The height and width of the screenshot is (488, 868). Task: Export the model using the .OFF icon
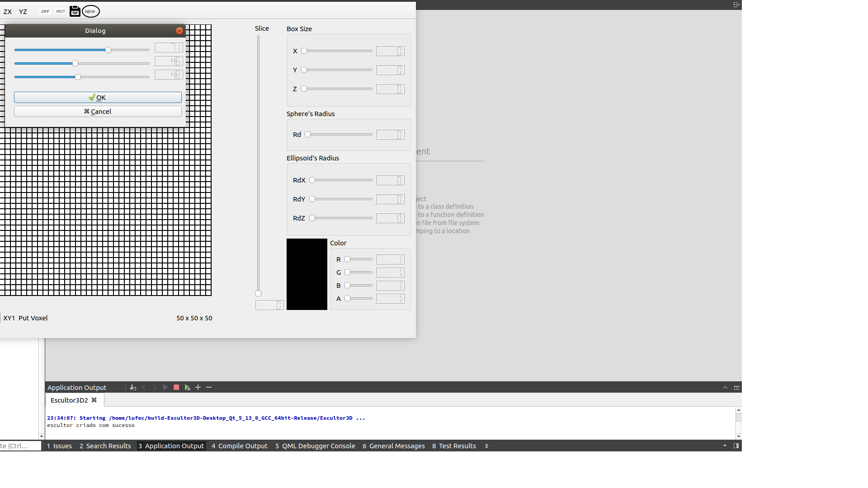tap(45, 11)
